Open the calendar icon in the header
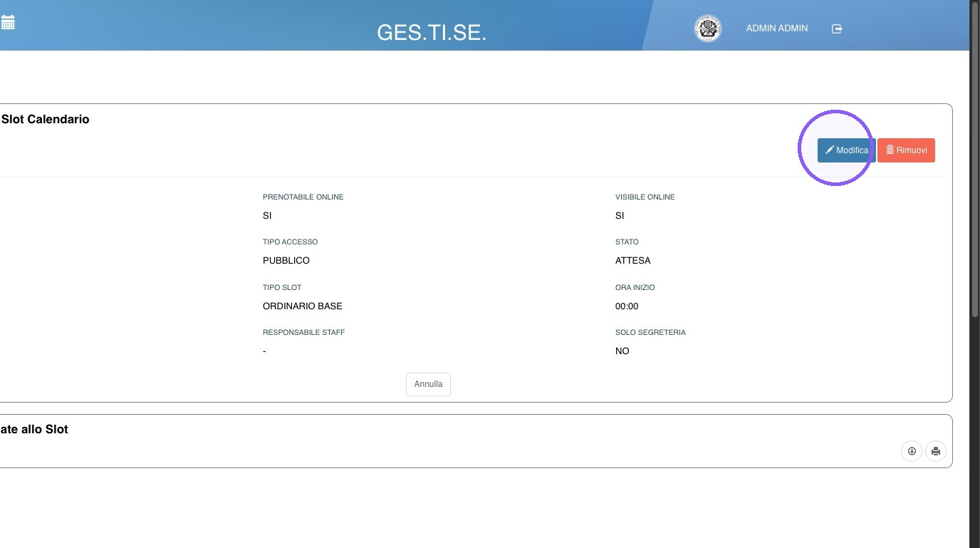This screenshot has width=980, height=548. tap(8, 22)
